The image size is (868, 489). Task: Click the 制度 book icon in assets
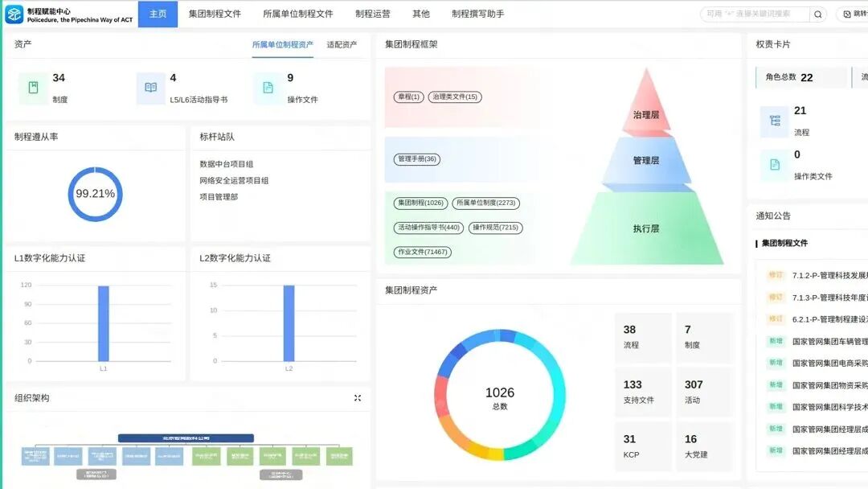[33, 88]
